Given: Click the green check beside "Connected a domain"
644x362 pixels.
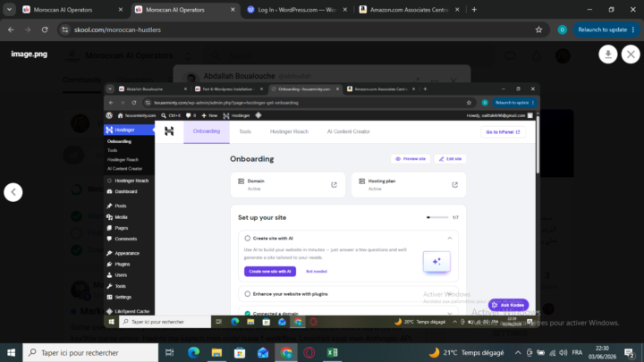Looking at the screenshot, I should point(247,313).
